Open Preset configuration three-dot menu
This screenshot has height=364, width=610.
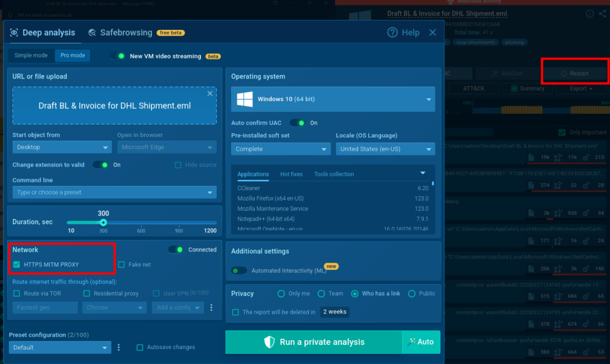coord(119,347)
